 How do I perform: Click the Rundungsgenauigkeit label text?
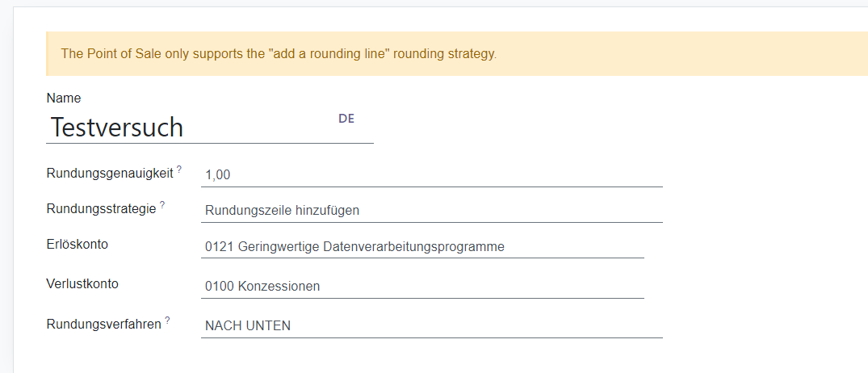pos(110,173)
